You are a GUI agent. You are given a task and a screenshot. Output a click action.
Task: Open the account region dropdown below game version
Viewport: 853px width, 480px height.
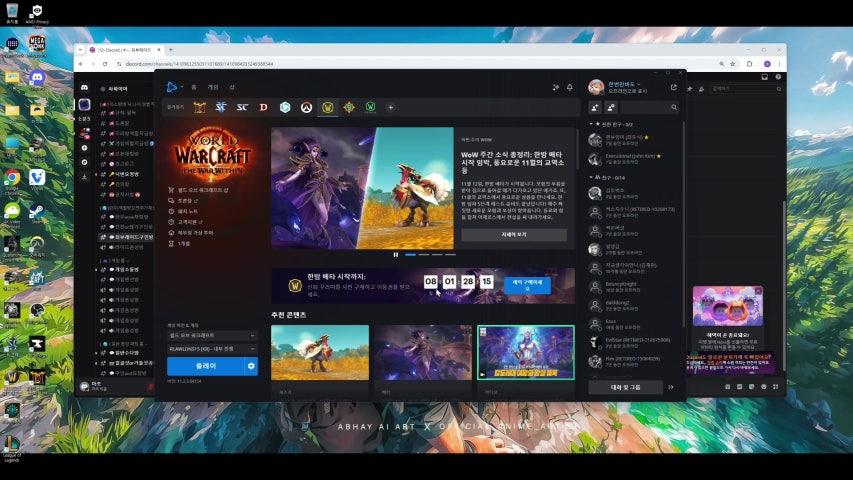pos(211,348)
